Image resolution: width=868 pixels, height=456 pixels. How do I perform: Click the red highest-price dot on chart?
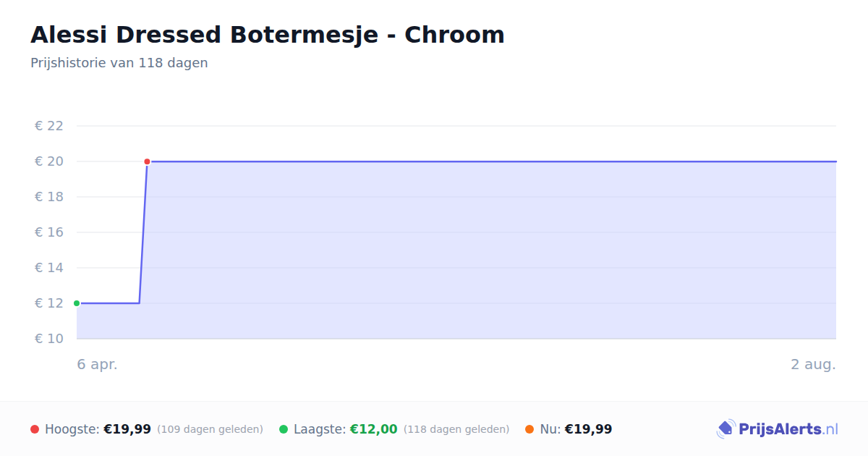147,161
